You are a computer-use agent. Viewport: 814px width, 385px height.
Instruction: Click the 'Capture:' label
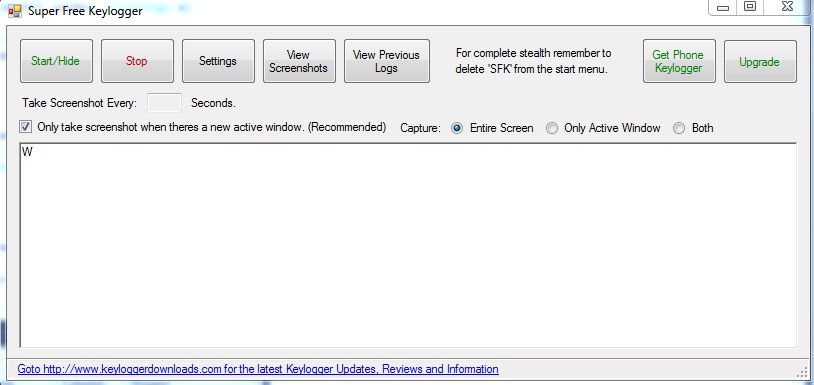pos(420,128)
